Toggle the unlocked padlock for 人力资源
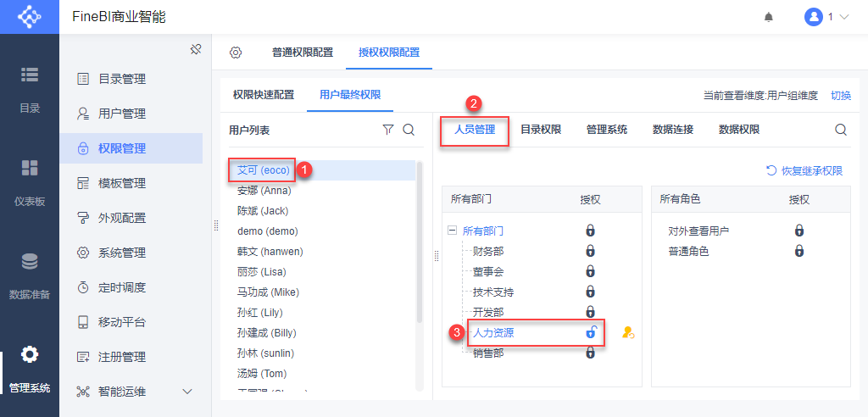The height and width of the screenshot is (417, 868). pyautogui.click(x=591, y=333)
